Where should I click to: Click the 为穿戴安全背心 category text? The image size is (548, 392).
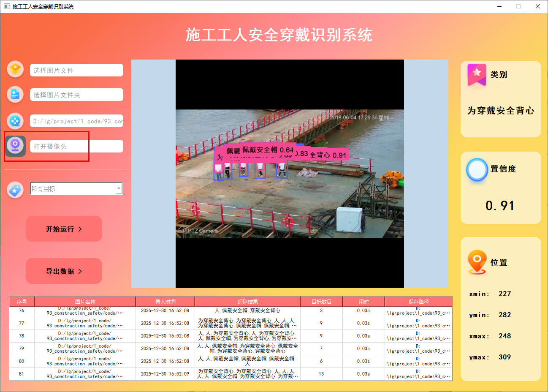point(501,111)
